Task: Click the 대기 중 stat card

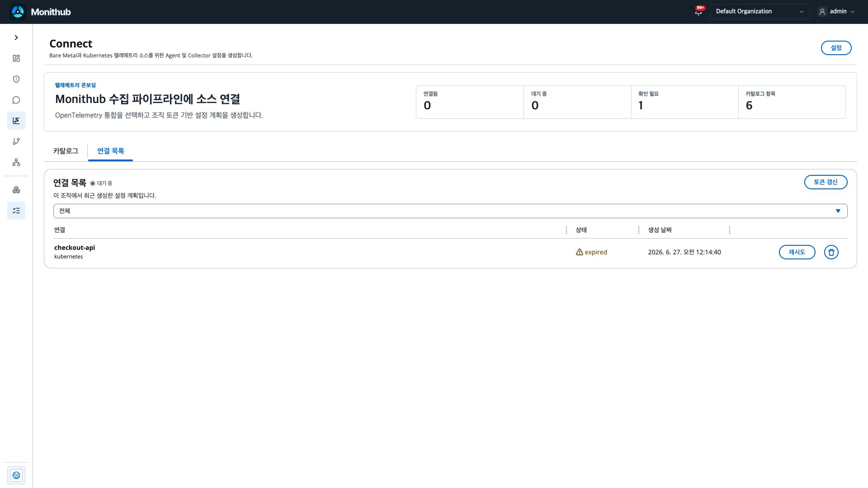Action: point(577,102)
